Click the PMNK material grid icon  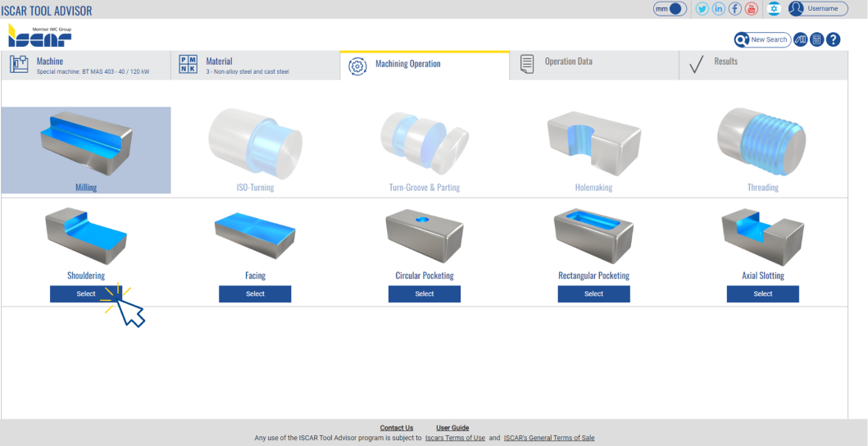188,64
